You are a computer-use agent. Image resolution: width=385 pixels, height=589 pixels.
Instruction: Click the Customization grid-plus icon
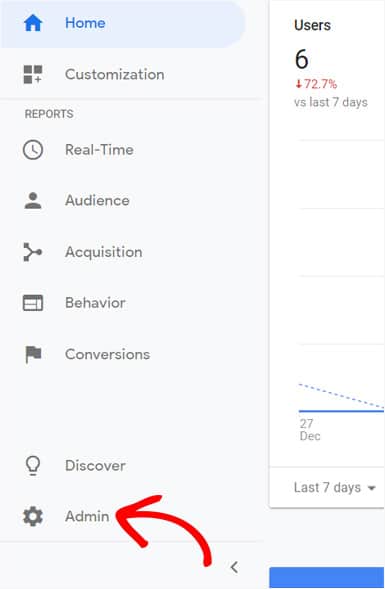33,74
